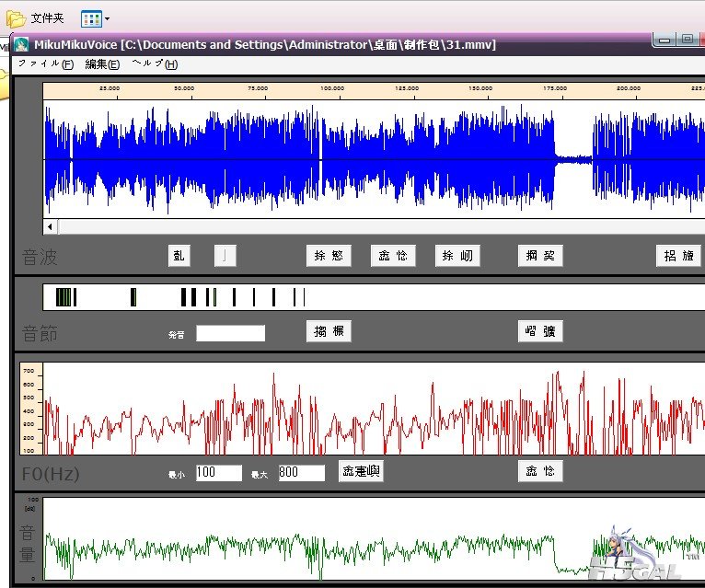This screenshot has width=705, height=588.
Task: Open the 編集(E) menu
Action: coord(102,64)
